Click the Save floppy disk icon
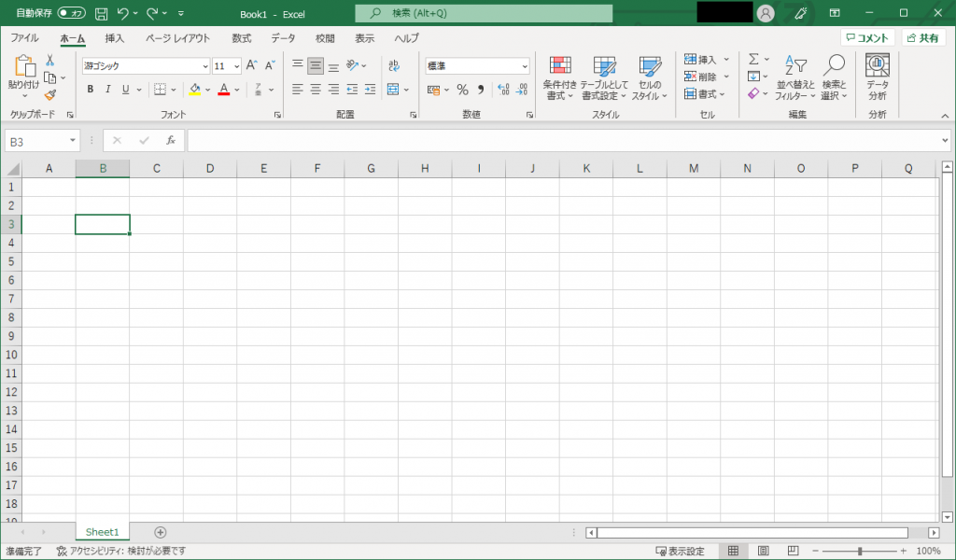Screen dimensions: 956x560 (x=101, y=13)
